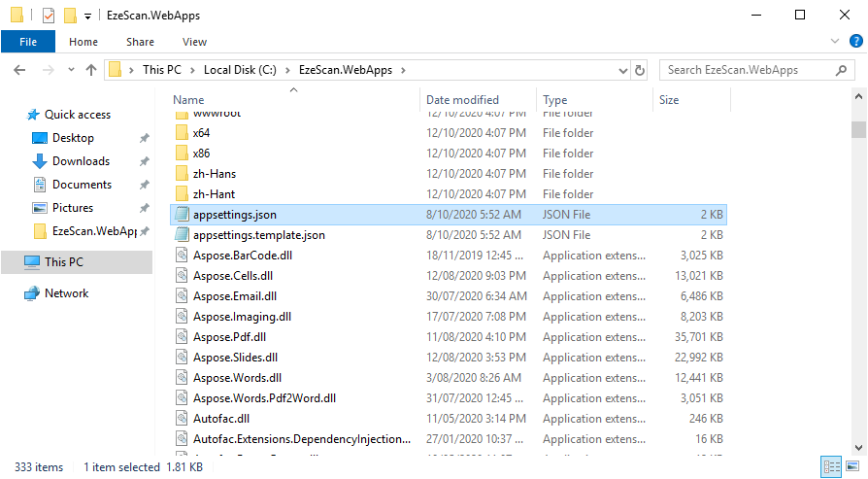Click the search magnifier icon
Viewport: 868px width, 479px height.
[842, 70]
